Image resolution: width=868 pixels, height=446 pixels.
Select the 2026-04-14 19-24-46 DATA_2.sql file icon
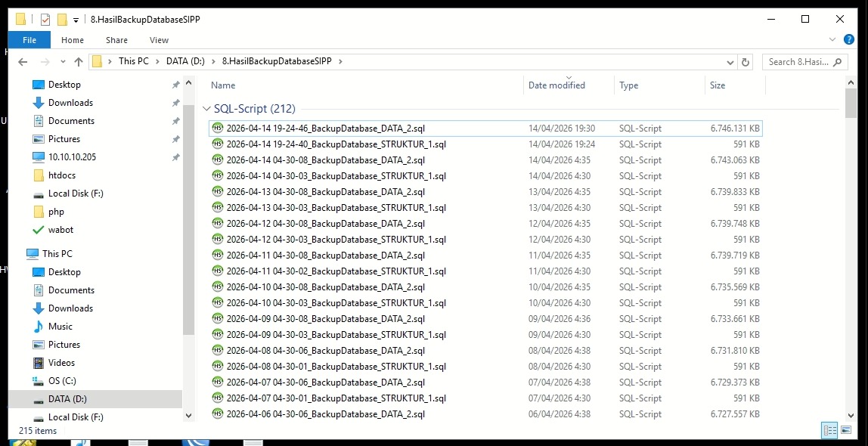click(218, 129)
